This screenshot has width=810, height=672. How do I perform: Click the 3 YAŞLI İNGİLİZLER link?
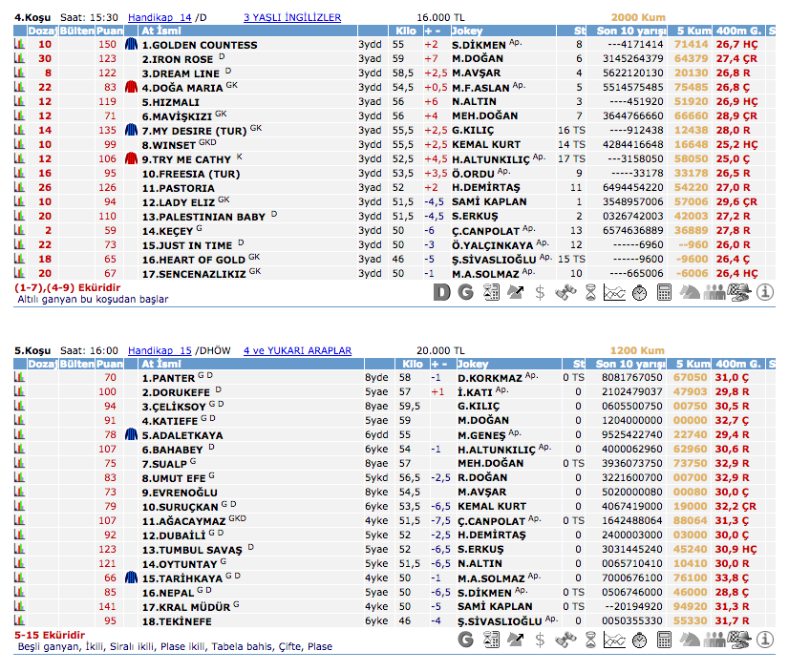click(292, 17)
